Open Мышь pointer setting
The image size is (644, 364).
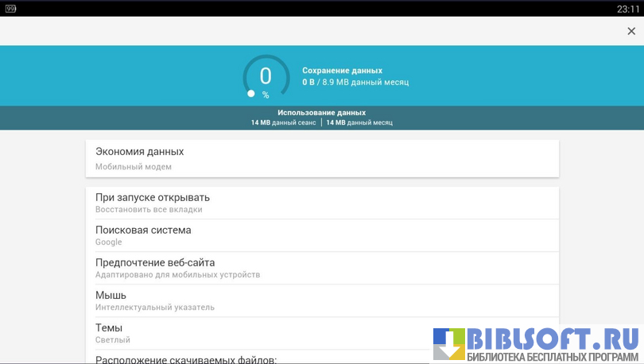(x=322, y=300)
